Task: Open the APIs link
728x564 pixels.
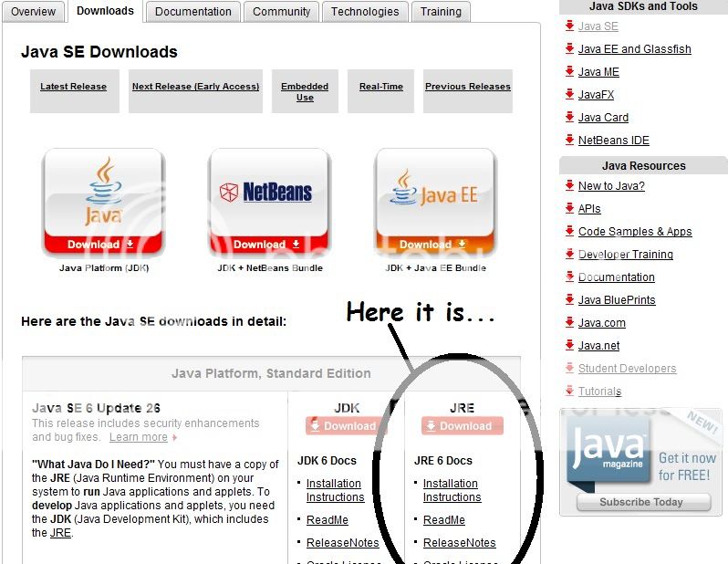Action: pos(589,209)
